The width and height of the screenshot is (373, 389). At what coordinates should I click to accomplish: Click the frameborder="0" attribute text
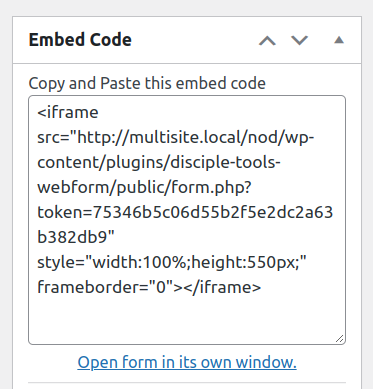(x=105, y=287)
